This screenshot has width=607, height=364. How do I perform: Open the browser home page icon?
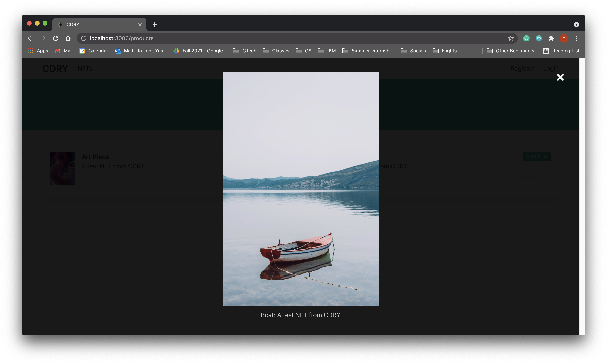pos(68,38)
